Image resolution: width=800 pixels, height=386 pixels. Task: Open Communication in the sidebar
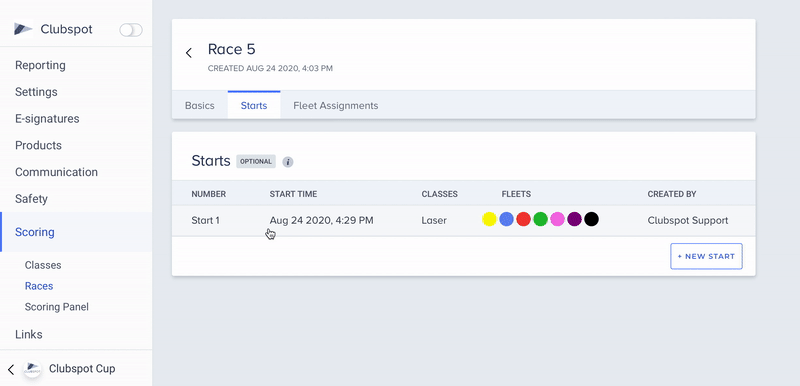coord(56,172)
